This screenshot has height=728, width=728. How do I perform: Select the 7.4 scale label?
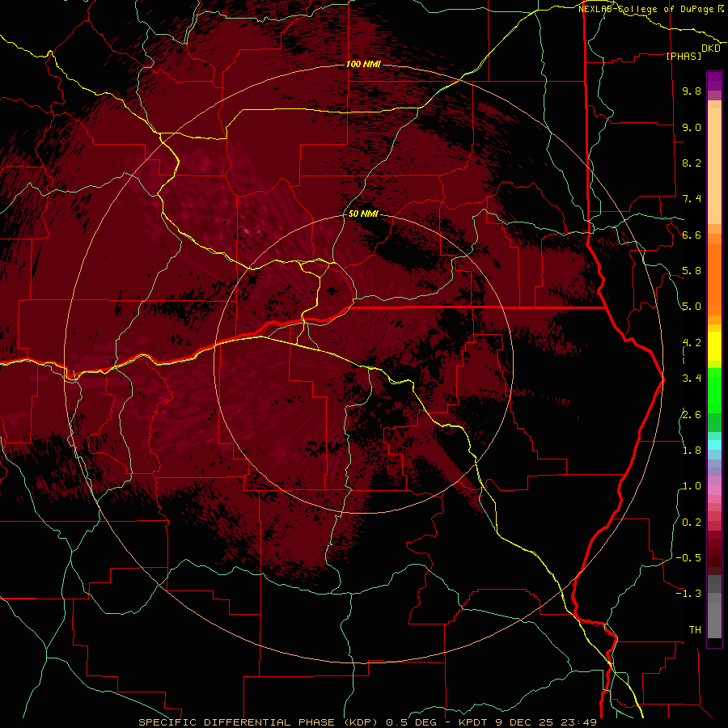[x=692, y=199]
